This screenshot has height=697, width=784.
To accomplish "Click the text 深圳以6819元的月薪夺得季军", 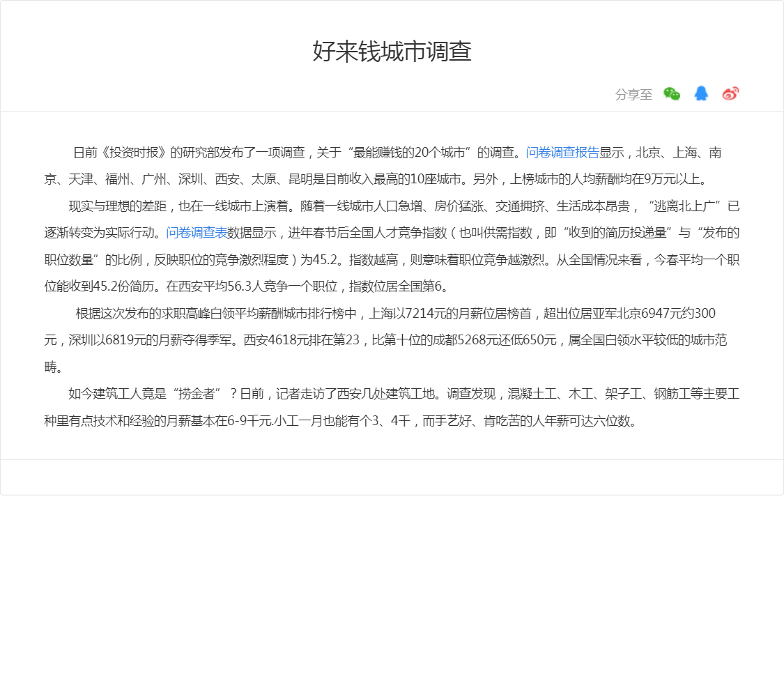I will (150, 340).
